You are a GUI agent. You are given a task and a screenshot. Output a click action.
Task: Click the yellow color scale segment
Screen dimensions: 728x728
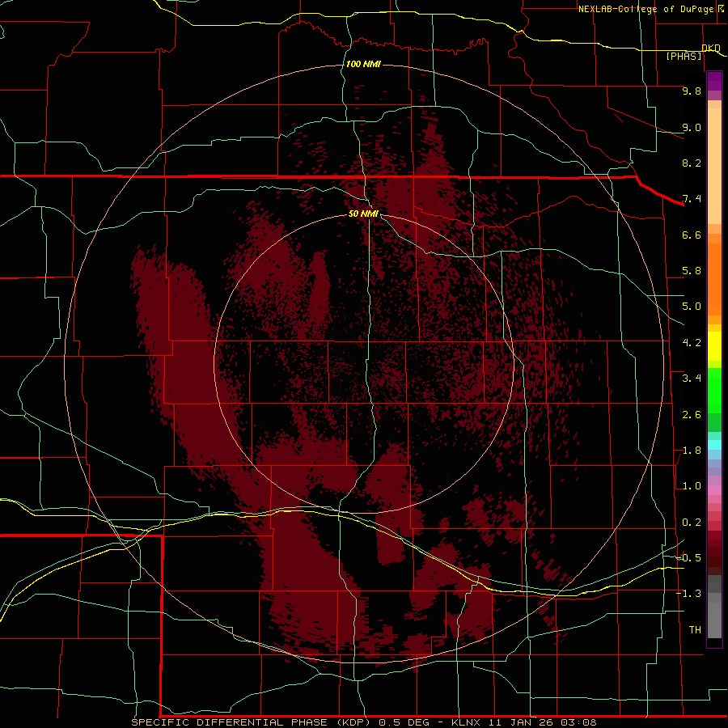pyautogui.click(x=714, y=346)
